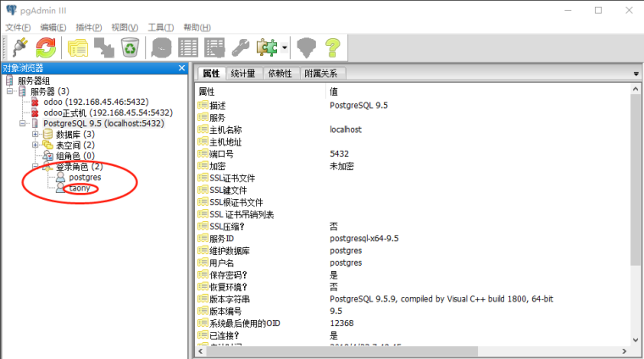Select the 描述 property row

(x=414, y=106)
